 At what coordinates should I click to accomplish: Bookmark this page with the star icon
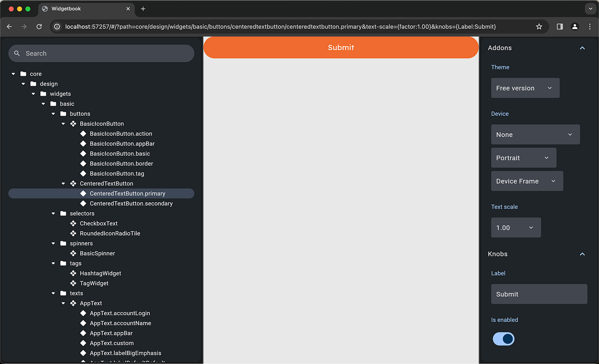coord(539,26)
